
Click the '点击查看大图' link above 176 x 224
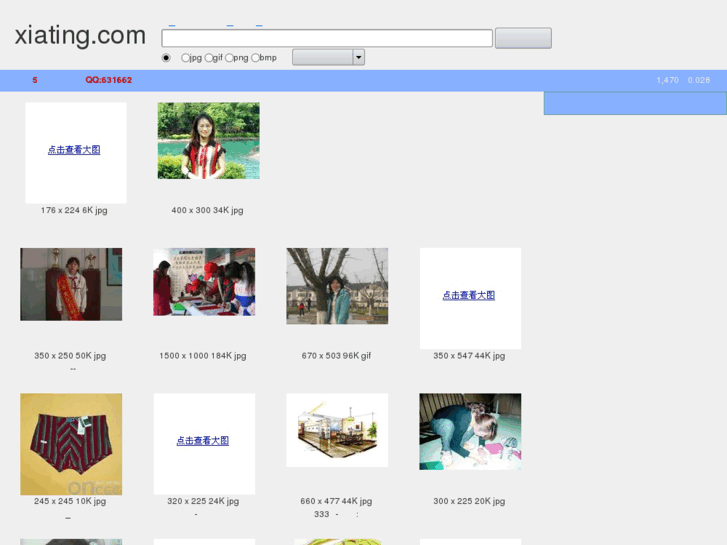point(74,150)
